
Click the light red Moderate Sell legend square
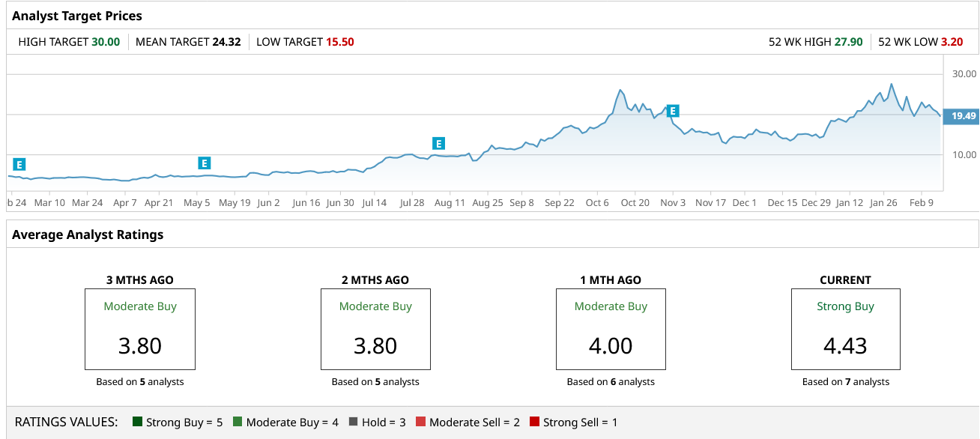click(420, 422)
